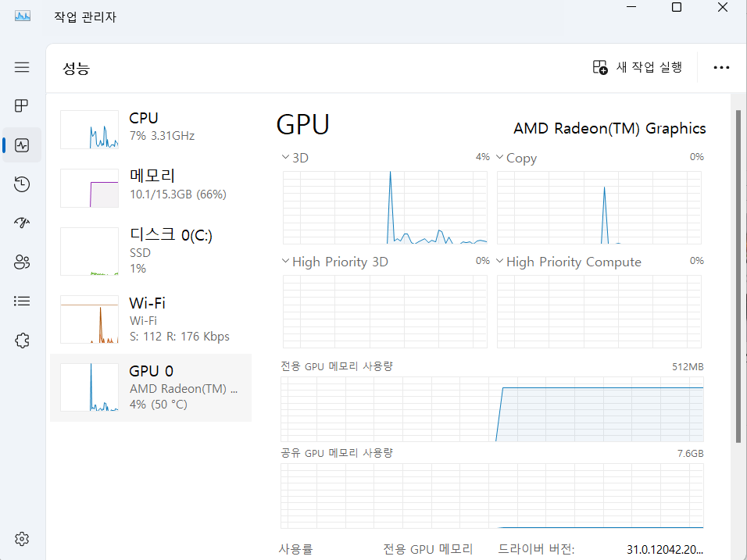Click the 512MB dedicated memory label
747x560 pixels.
point(688,366)
